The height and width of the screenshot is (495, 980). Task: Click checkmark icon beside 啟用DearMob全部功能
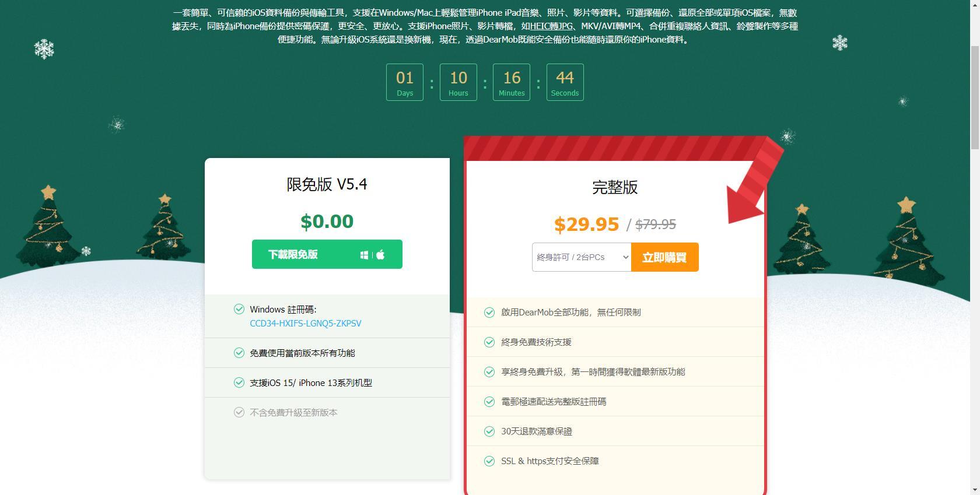[x=489, y=313]
